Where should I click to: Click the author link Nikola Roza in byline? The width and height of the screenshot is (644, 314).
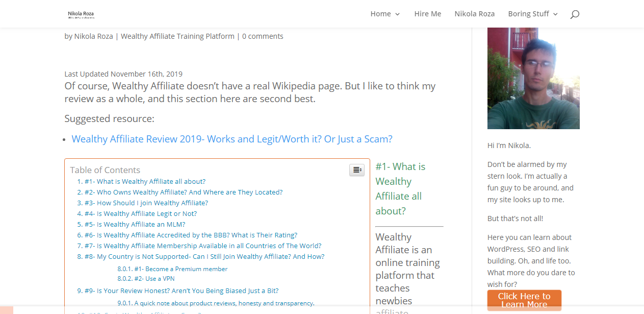[x=94, y=36]
